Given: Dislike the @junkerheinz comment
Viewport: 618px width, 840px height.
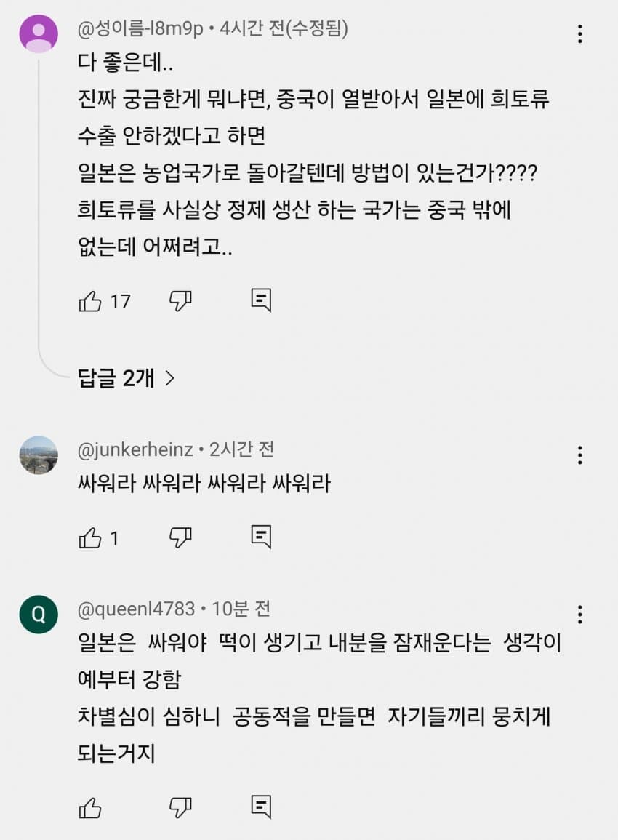Looking at the screenshot, I should click(x=180, y=538).
